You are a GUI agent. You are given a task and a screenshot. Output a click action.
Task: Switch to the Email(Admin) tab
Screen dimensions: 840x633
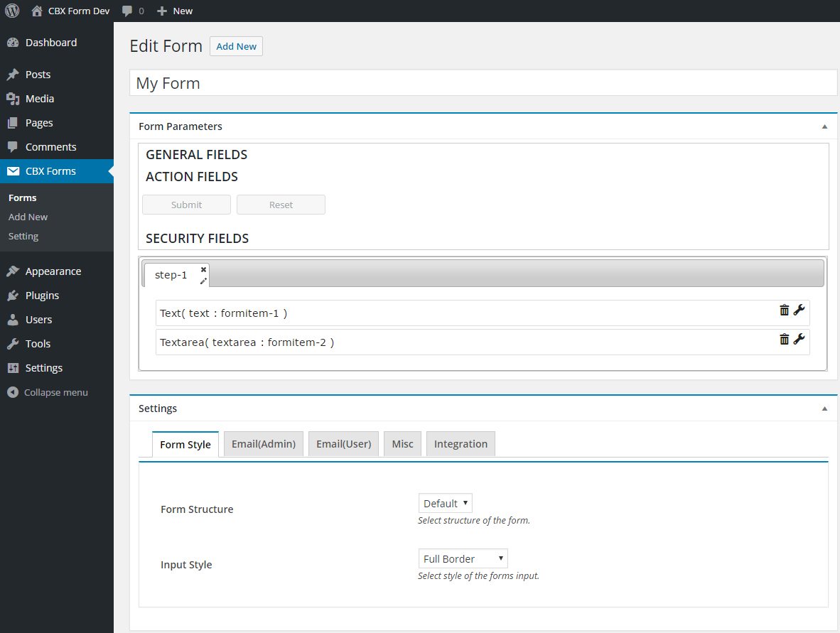264,444
